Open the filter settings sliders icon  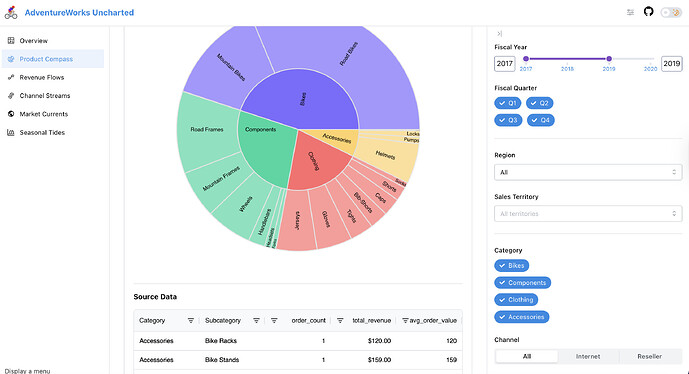coord(630,12)
